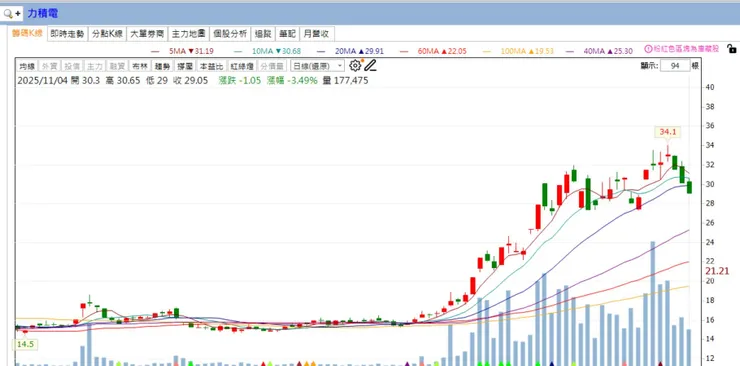Select the pencil drawing tool icon
The image size is (740, 366).
pos(370,66)
